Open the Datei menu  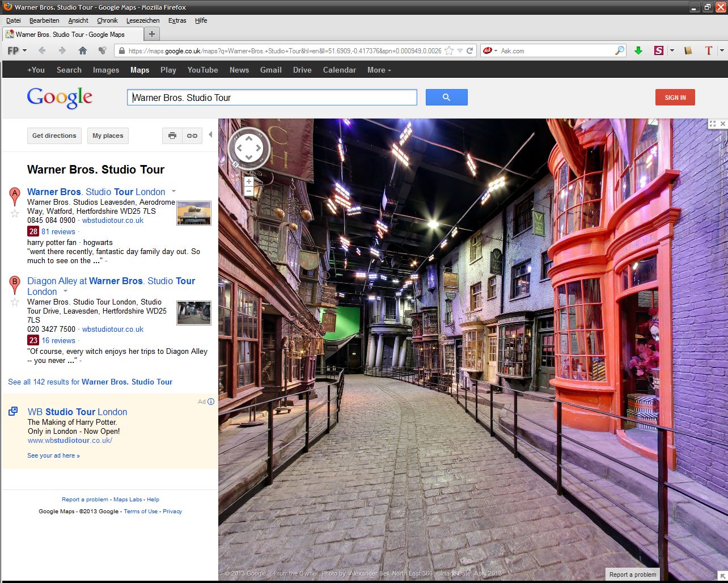pyautogui.click(x=13, y=20)
